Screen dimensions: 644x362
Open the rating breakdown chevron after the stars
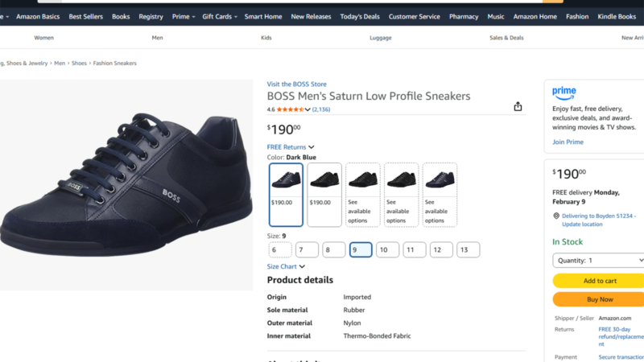tap(308, 109)
